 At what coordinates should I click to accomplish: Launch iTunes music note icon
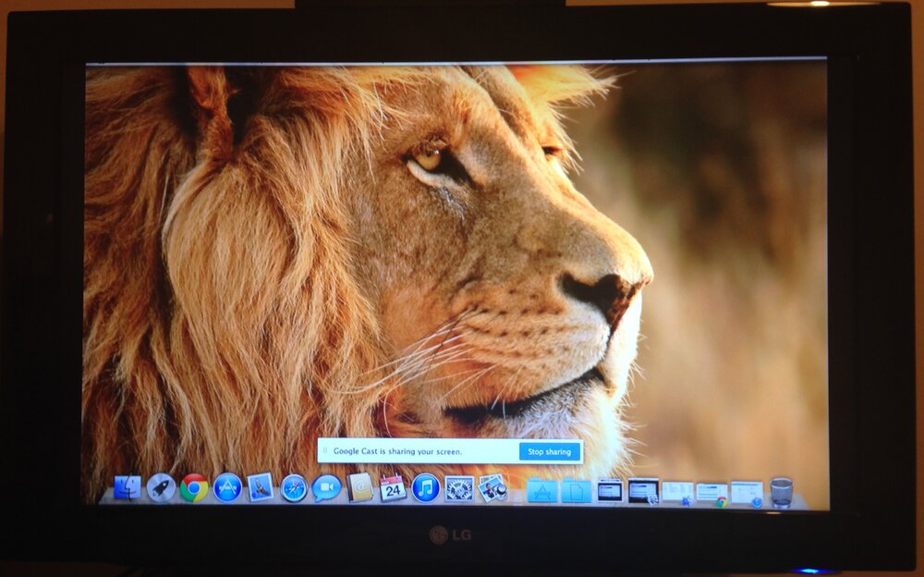[x=425, y=488]
